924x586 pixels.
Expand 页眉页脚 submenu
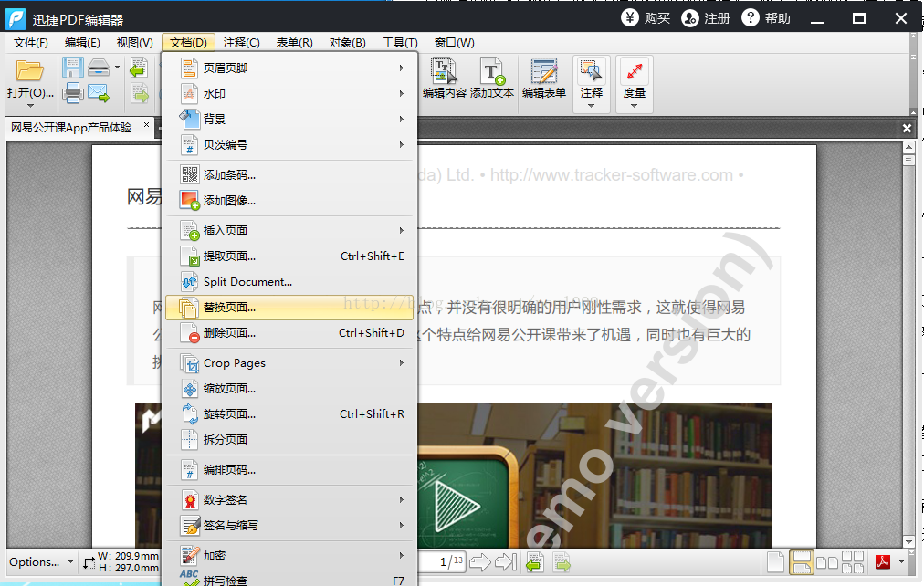click(291, 68)
